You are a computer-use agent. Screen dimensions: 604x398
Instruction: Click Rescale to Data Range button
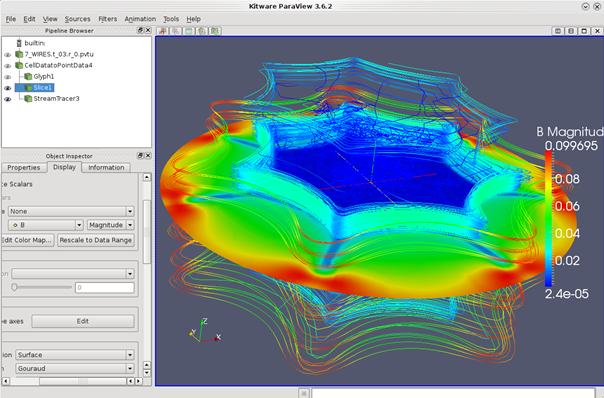pyautogui.click(x=96, y=240)
